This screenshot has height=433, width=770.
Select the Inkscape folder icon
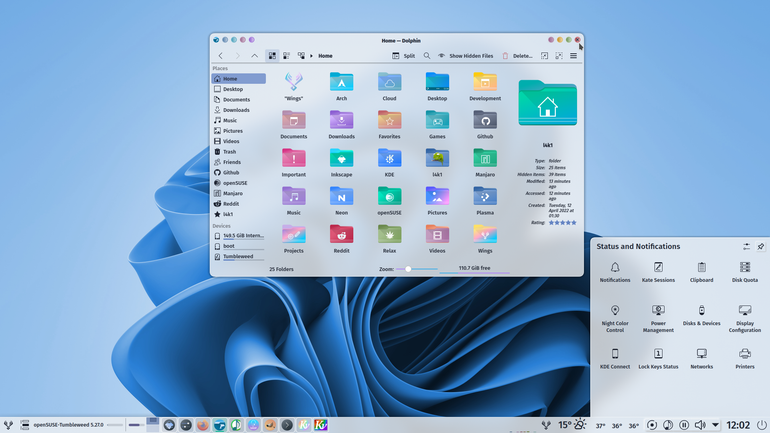pos(341,159)
